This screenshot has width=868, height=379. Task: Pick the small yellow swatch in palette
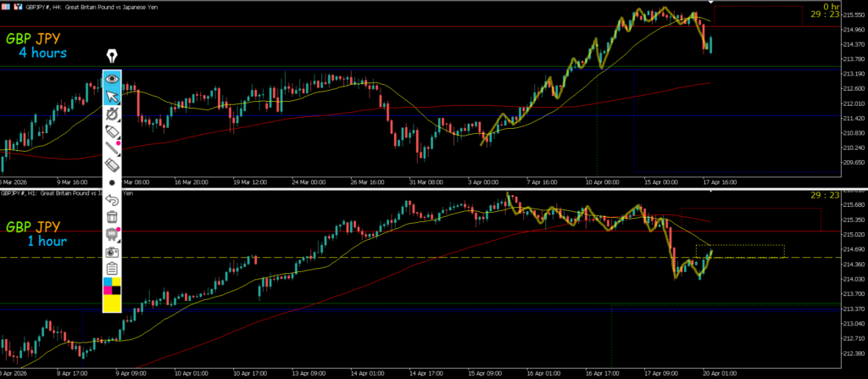(x=116, y=282)
